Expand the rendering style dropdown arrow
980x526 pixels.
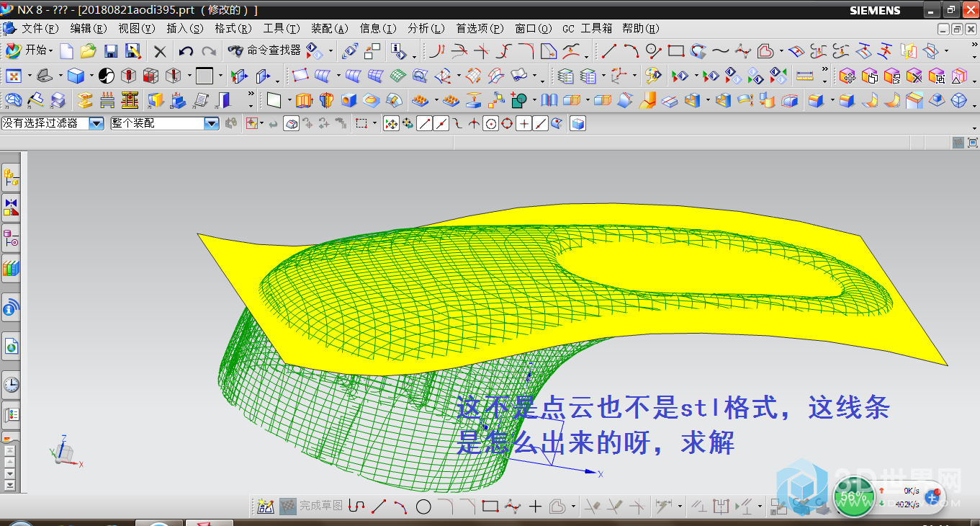click(91, 76)
